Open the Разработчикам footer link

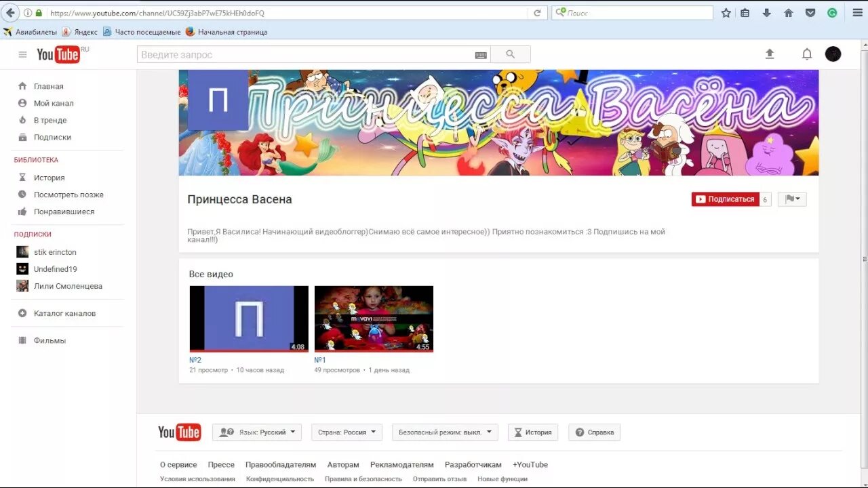(x=473, y=465)
